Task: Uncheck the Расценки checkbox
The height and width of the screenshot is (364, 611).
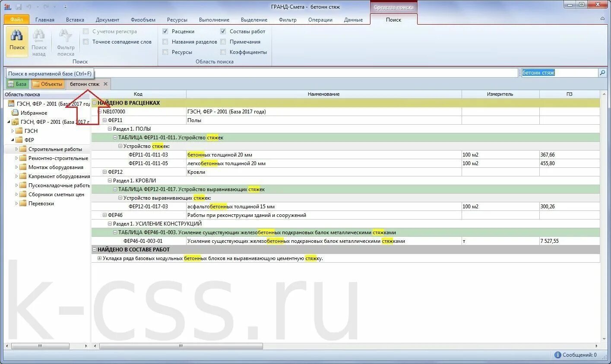Action: click(x=165, y=31)
